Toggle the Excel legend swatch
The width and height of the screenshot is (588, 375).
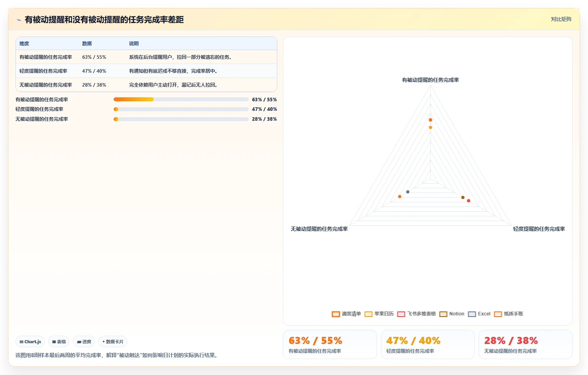[x=472, y=314]
